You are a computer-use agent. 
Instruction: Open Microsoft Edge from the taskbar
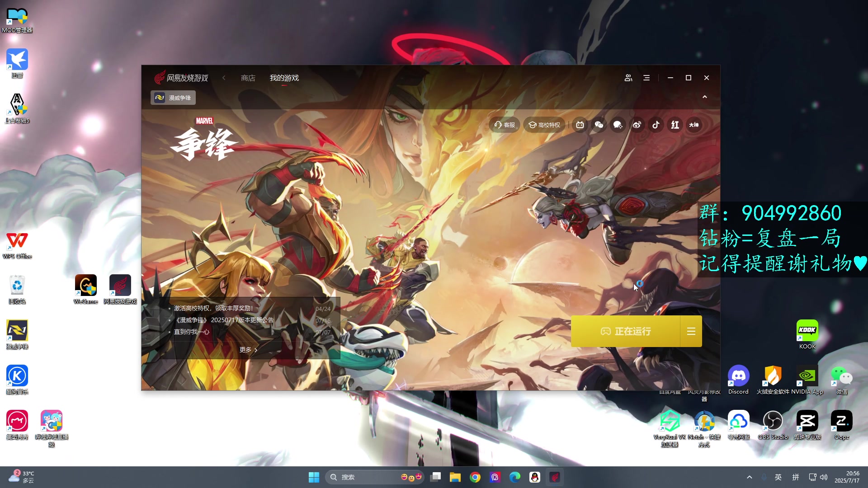515,477
